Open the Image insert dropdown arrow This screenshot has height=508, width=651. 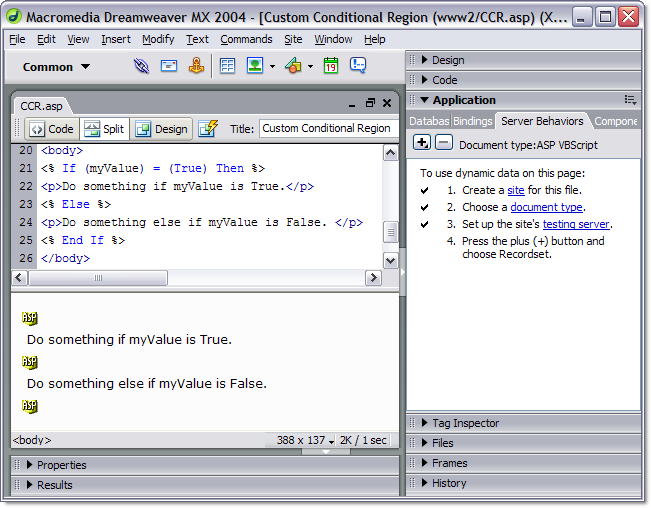[x=272, y=66]
